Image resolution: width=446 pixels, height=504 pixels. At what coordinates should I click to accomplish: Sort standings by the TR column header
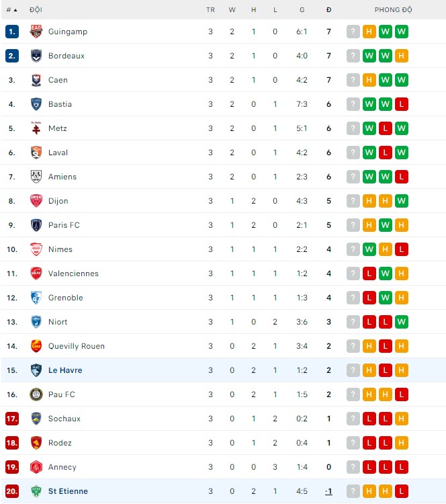coord(210,10)
